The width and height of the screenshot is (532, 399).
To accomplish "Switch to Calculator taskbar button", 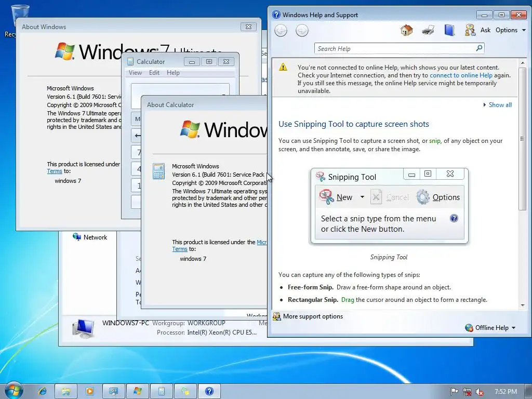I will [x=162, y=391].
